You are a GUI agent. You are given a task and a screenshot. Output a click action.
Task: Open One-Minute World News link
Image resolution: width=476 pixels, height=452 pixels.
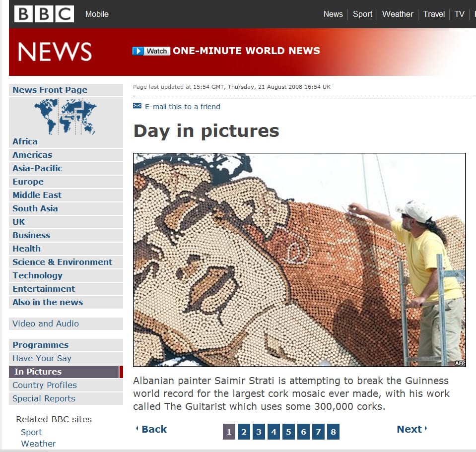click(246, 51)
